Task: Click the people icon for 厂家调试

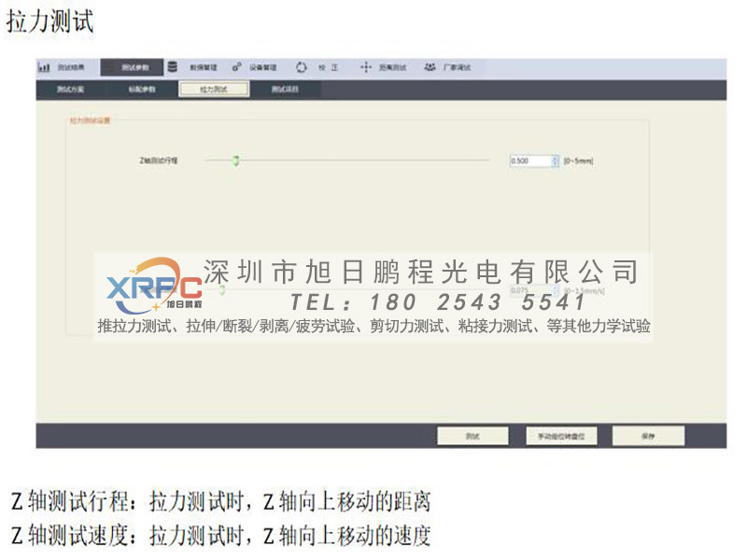Action: click(430, 67)
